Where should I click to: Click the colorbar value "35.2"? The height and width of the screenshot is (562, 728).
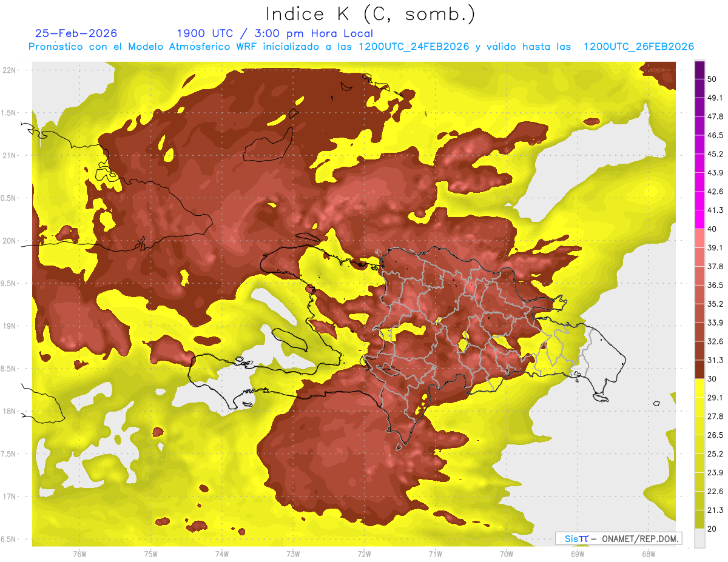tap(715, 304)
